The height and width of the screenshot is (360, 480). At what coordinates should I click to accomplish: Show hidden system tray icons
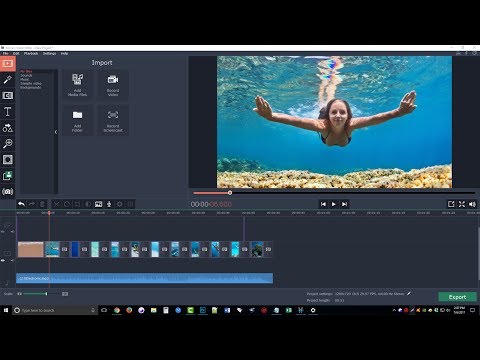click(x=394, y=310)
